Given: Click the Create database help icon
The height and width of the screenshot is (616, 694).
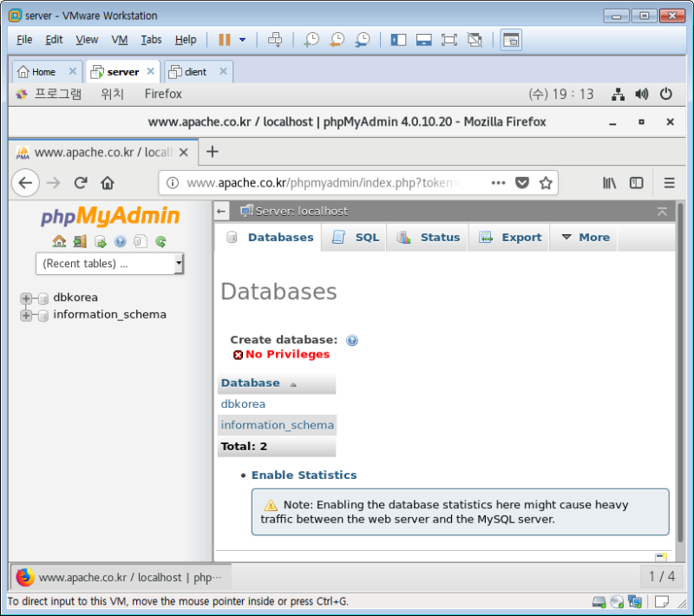Looking at the screenshot, I should [352, 340].
